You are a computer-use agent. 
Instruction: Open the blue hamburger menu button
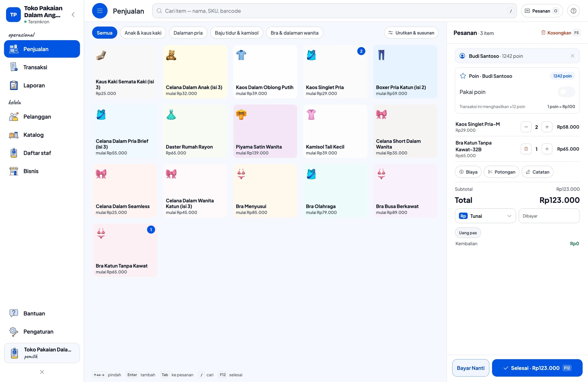click(x=99, y=11)
